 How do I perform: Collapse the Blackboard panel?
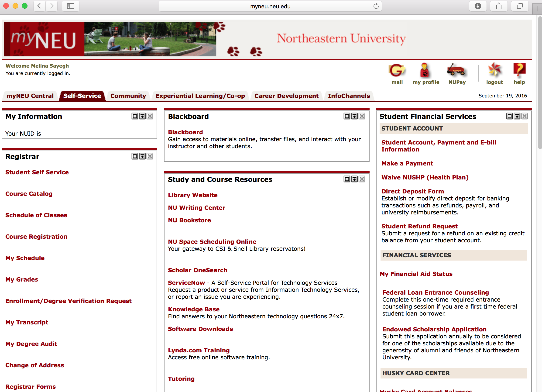coord(354,116)
